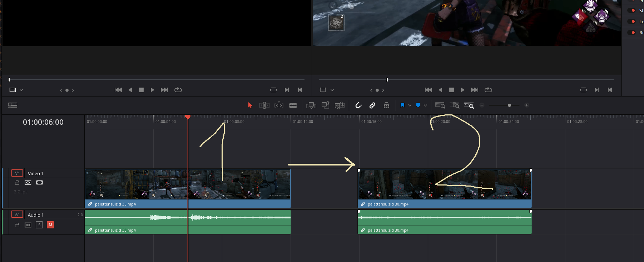Toggle loop playback in source viewer
Image resolution: width=644 pixels, height=262 pixels.
coord(178,90)
